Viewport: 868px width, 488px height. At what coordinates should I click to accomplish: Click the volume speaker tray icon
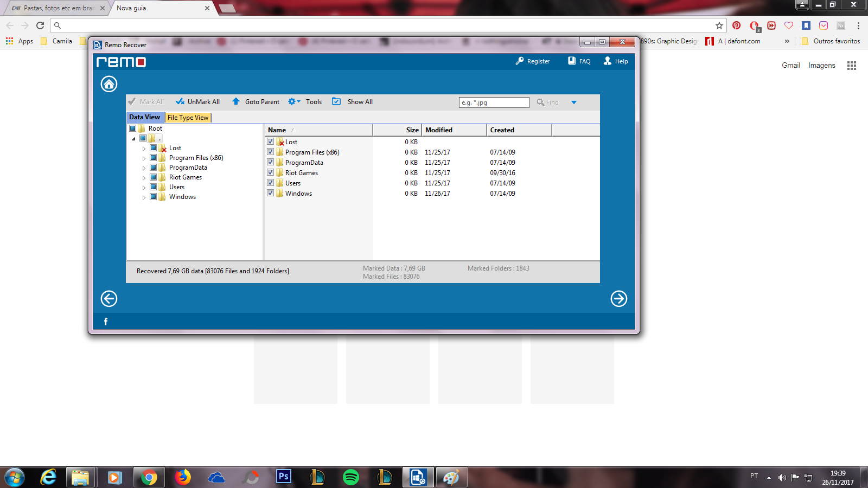pos(782,478)
